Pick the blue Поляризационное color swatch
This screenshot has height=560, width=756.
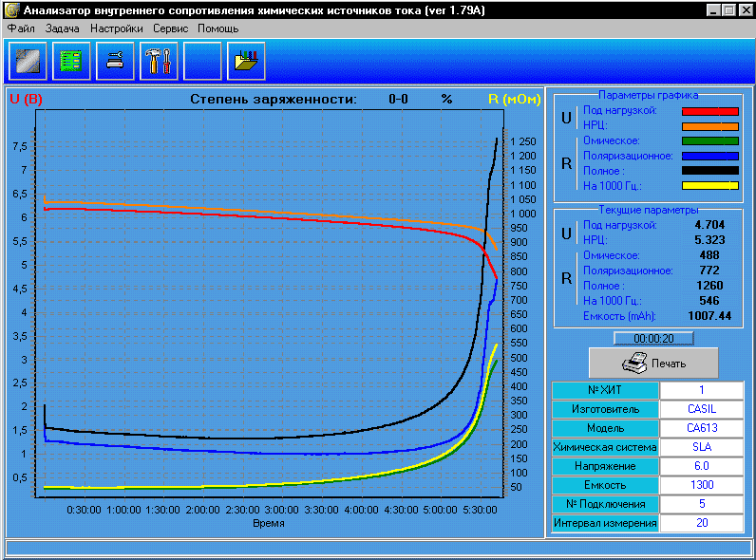point(710,157)
